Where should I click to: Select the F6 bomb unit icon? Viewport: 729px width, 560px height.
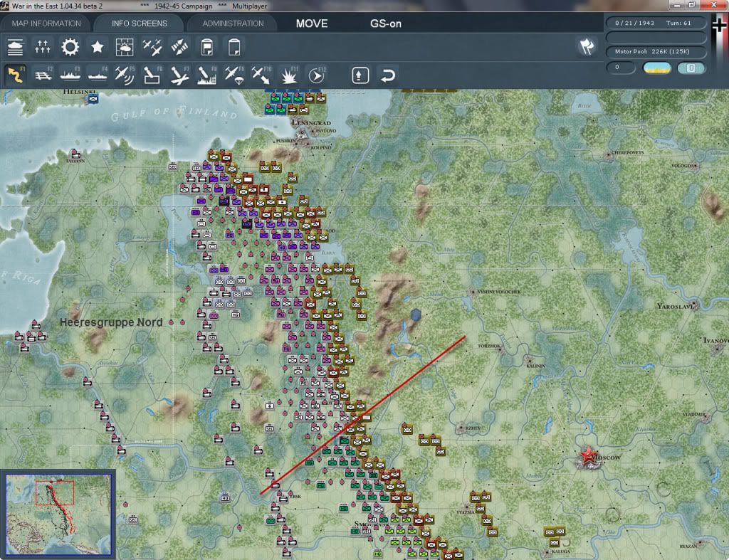[152, 75]
